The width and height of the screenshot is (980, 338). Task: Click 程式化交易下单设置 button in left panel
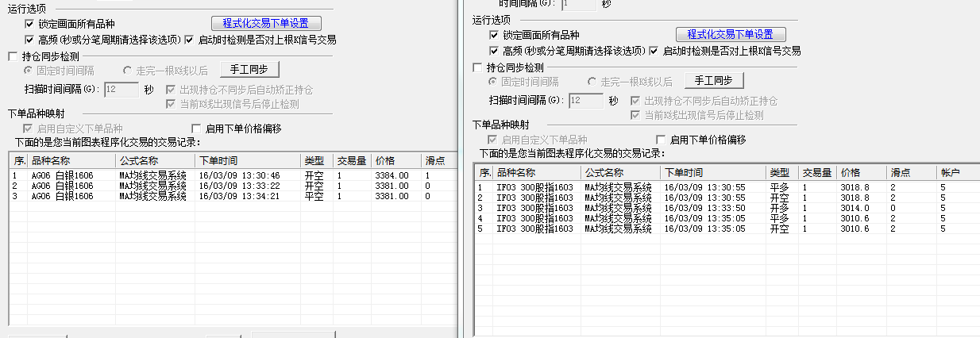266,23
